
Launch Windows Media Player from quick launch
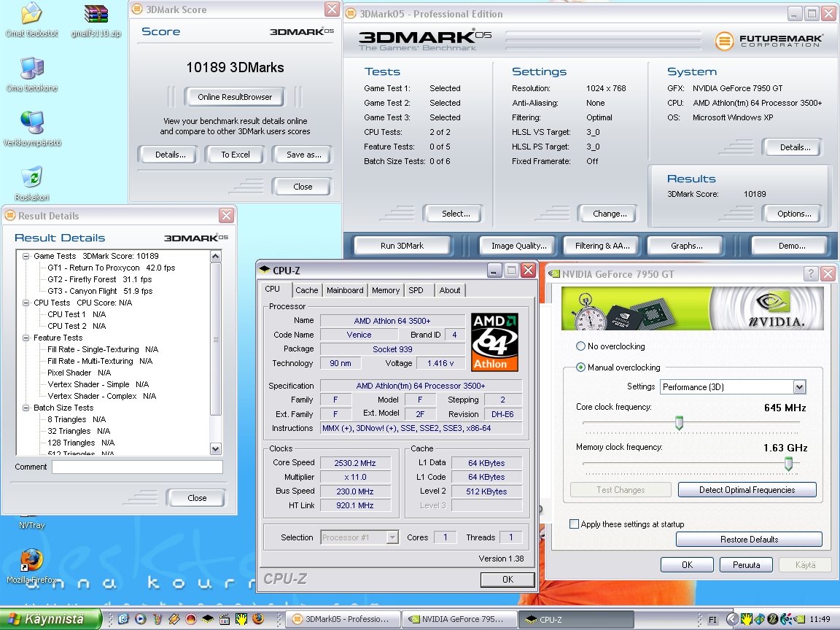click(x=140, y=619)
